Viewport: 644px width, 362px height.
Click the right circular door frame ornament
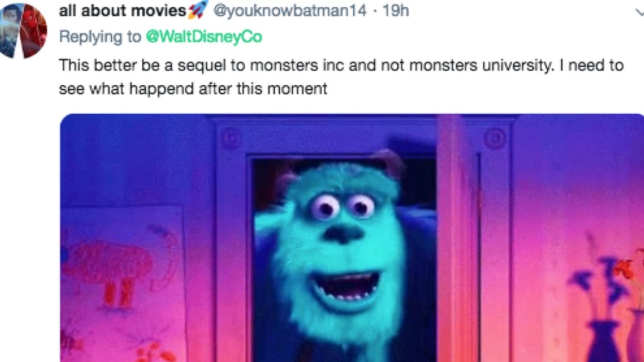[494, 139]
